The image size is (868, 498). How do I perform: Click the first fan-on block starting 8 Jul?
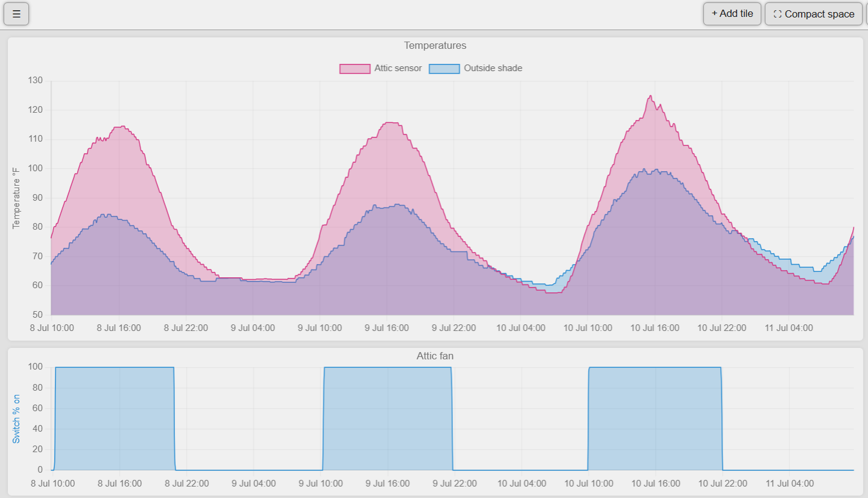tap(115, 418)
